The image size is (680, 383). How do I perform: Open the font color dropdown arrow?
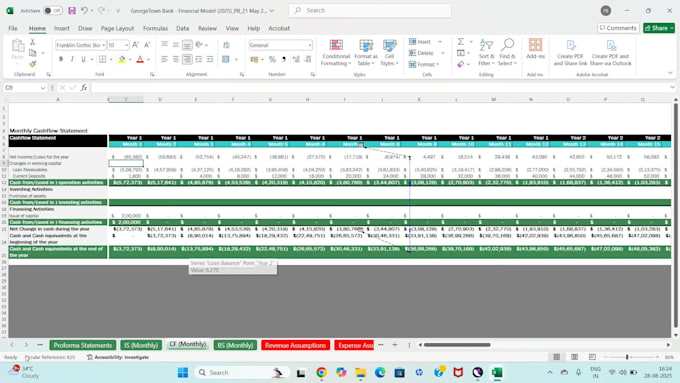[148, 59]
